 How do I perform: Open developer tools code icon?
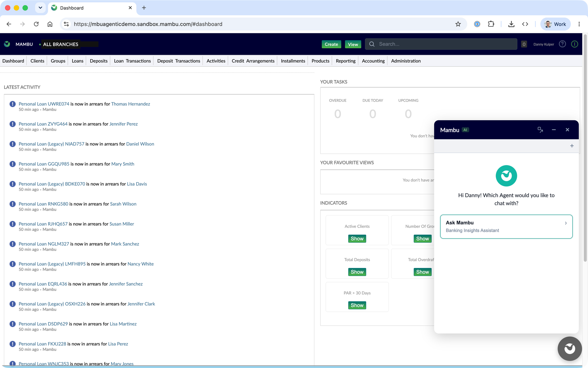tap(525, 24)
